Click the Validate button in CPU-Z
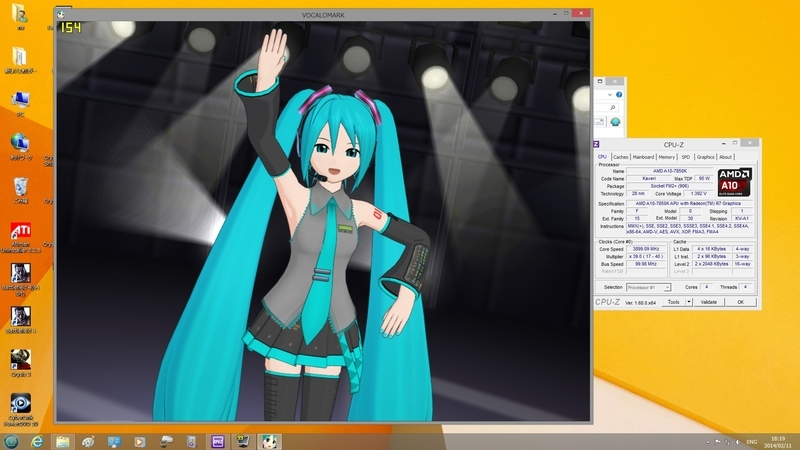The width and height of the screenshot is (800, 450). (x=709, y=302)
